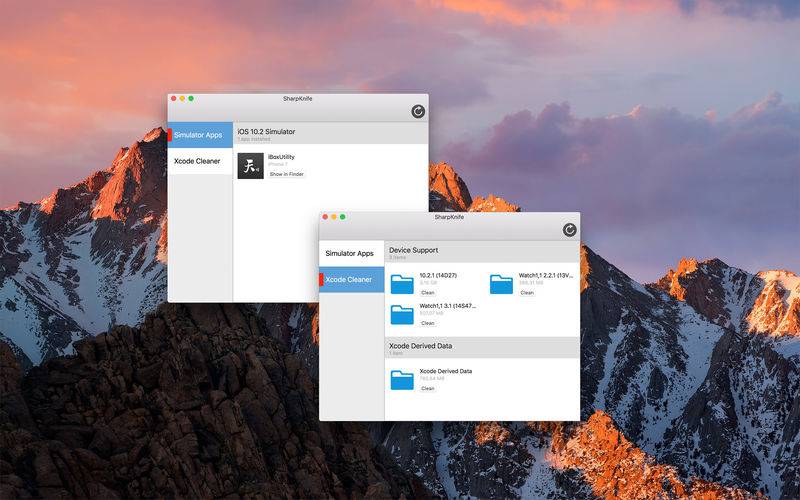Select the Watch1,1 2.2.1 folder icon
This screenshot has height=500, width=800.
point(501,284)
